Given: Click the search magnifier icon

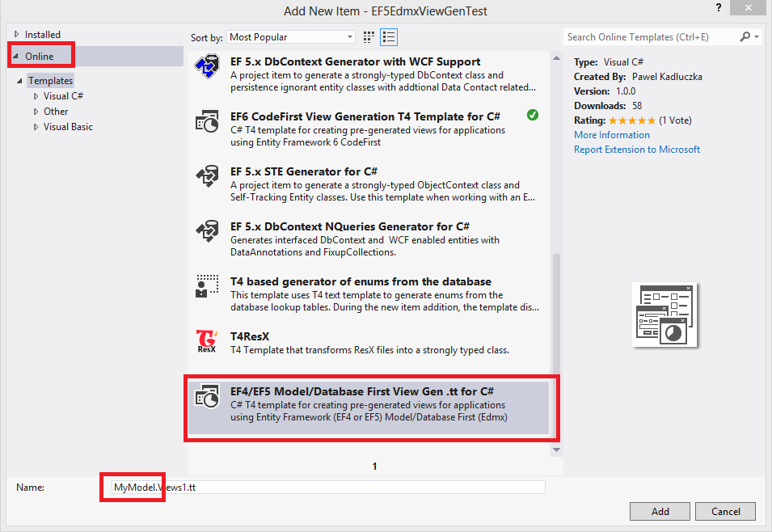Looking at the screenshot, I should click(x=745, y=37).
